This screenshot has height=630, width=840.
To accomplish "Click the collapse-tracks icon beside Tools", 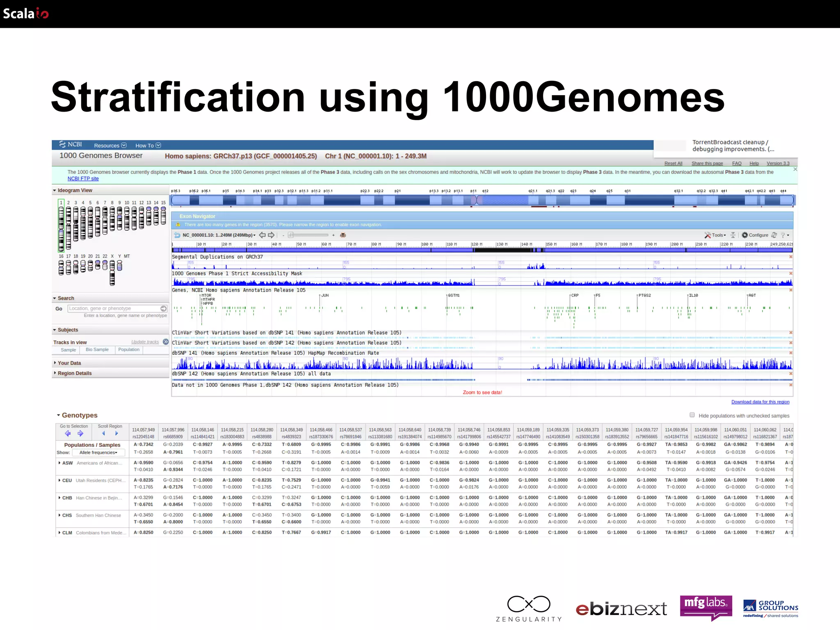I will pyautogui.click(x=733, y=235).
